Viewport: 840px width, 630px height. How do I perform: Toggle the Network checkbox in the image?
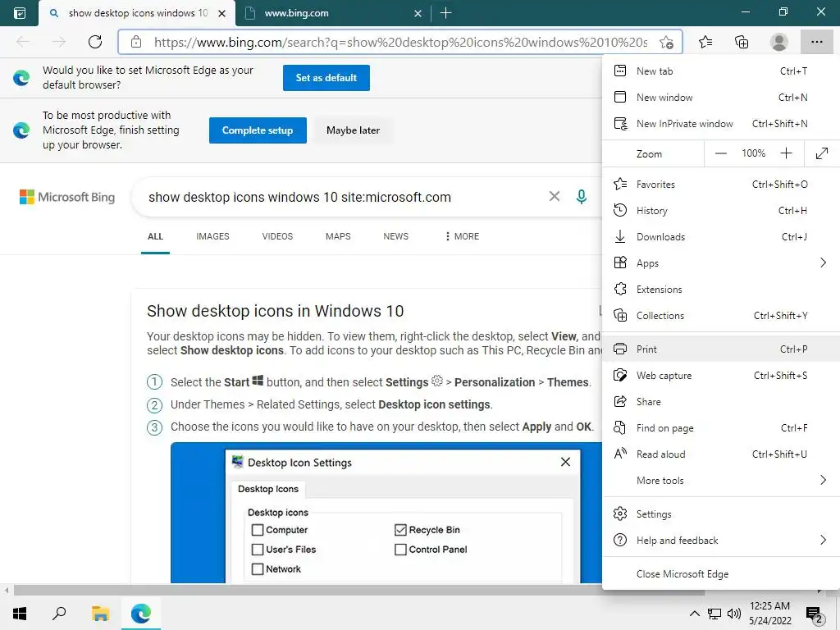coord(257,569)
